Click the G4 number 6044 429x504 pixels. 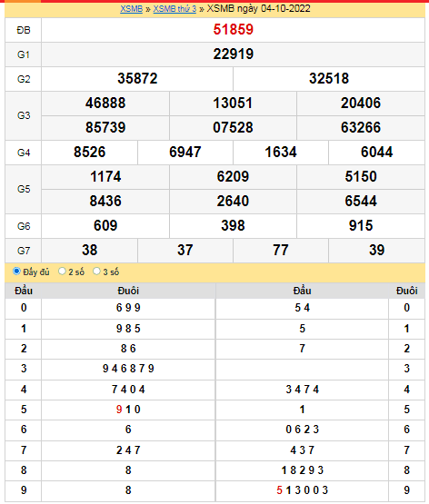point(376,152)
